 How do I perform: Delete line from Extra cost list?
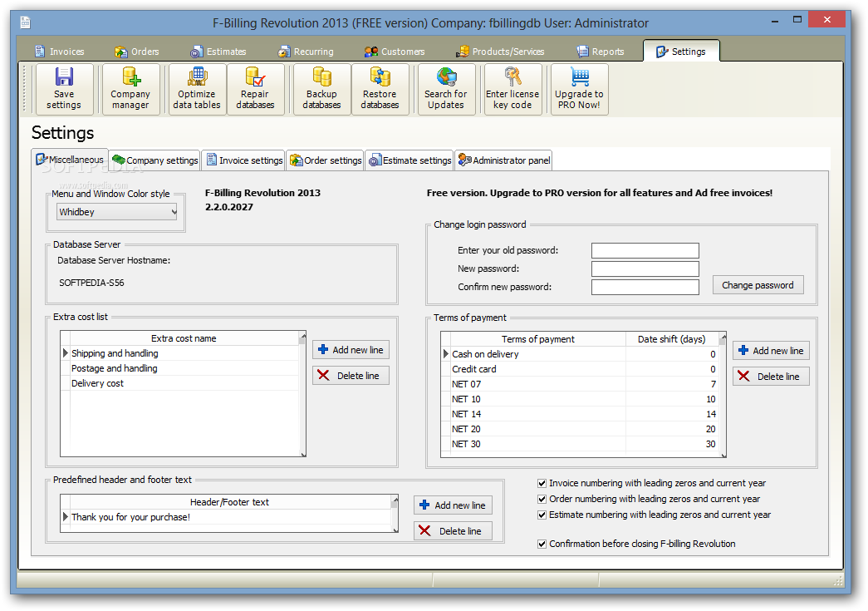[351, 376]
